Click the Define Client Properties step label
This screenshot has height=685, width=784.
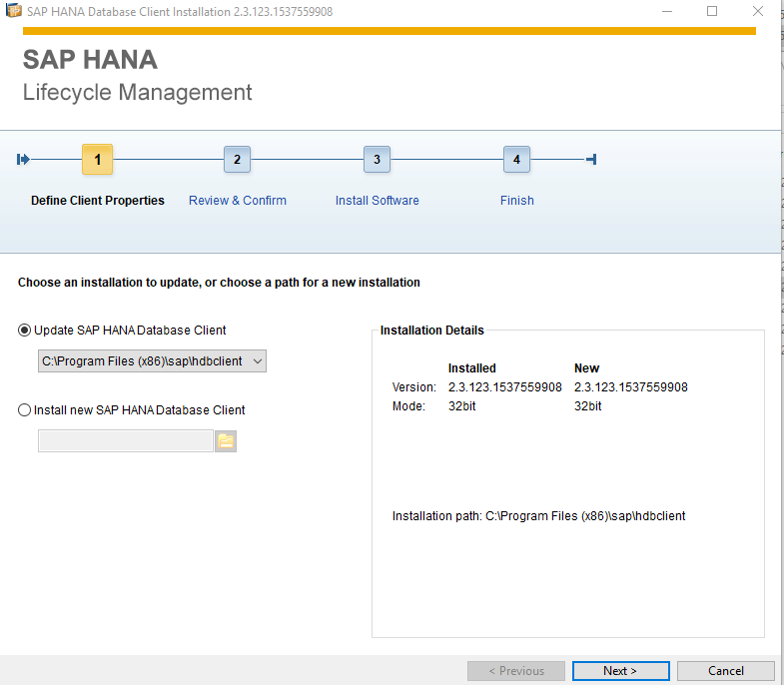[x=97, y=201]
